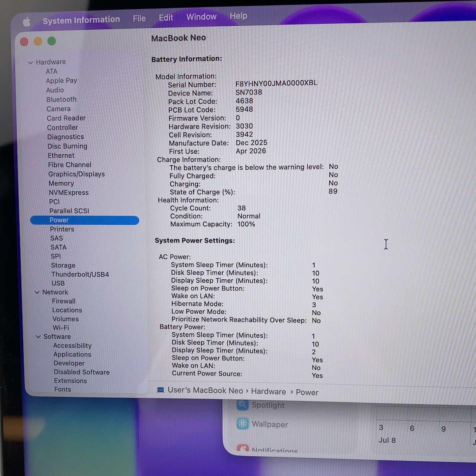Click the MacBook Neo window title
This screenshot has height=476, width=476.
pos(179,38)
